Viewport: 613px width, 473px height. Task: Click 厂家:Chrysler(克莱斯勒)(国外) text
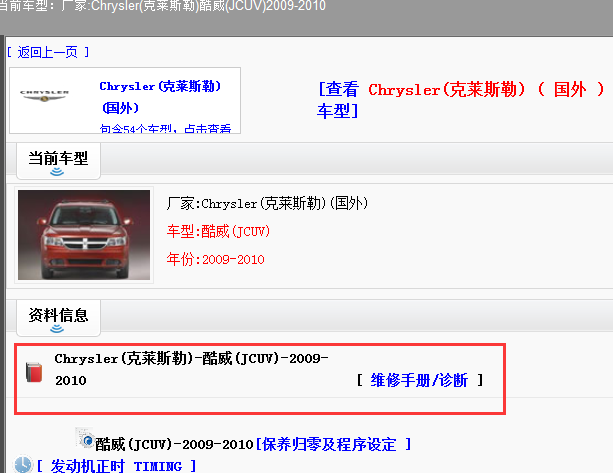coord(267,204)
